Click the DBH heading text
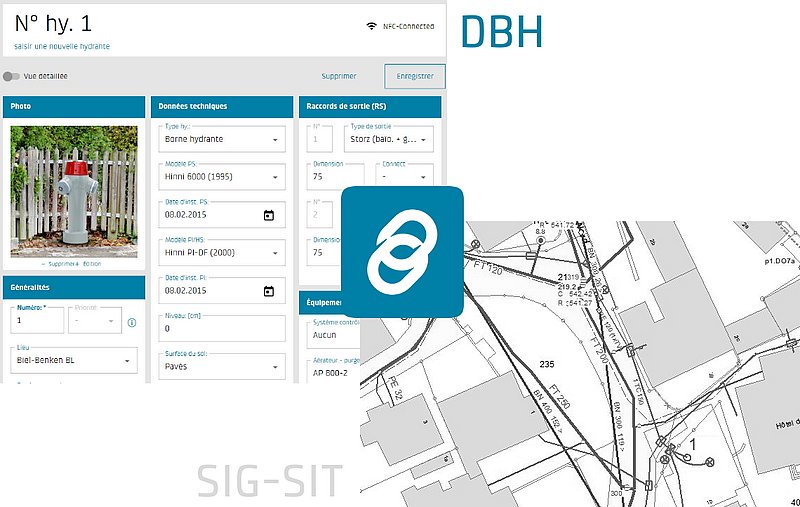 pos(502,32)
